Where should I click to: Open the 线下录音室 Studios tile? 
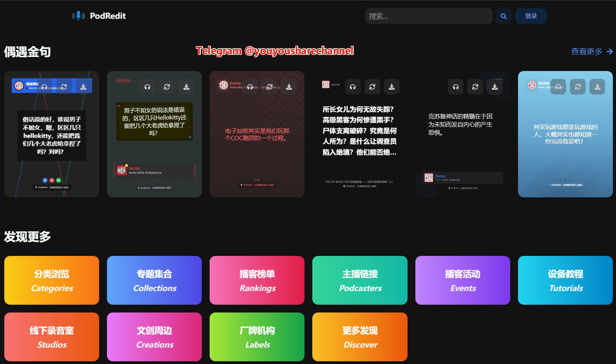tap(52, 337)
